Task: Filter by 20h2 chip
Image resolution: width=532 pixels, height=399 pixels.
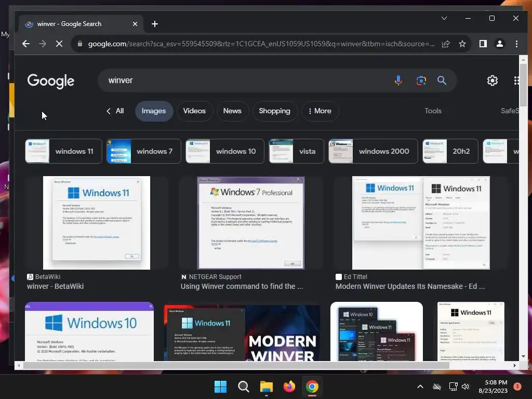Action: tap(450, 151)
